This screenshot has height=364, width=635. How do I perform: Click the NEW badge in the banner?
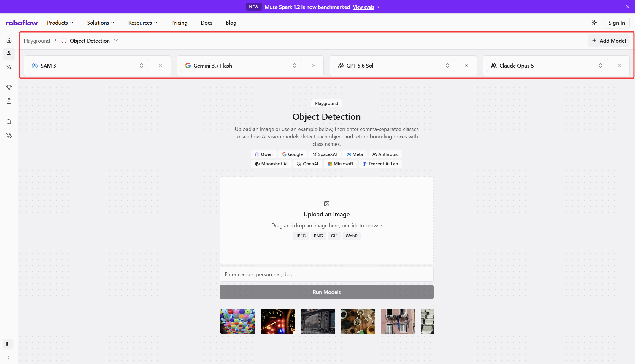point(254,7)
